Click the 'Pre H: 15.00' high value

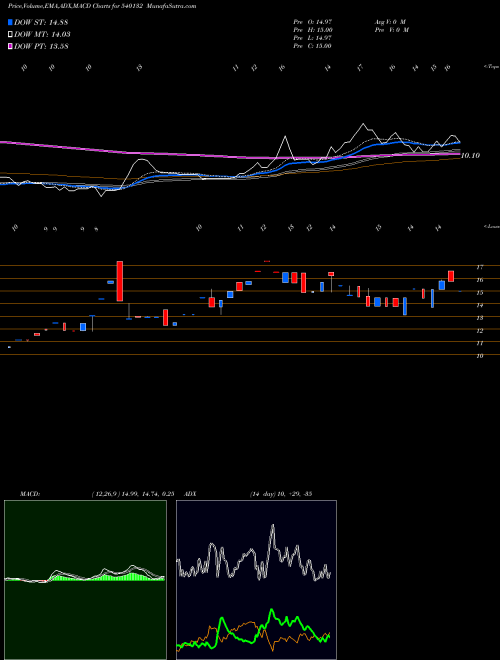312,30
